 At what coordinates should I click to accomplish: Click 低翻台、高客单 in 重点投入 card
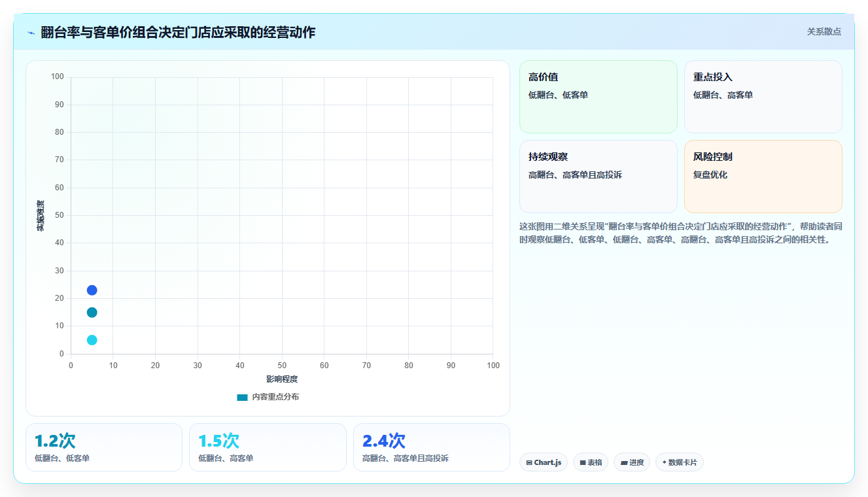(723, 95)
